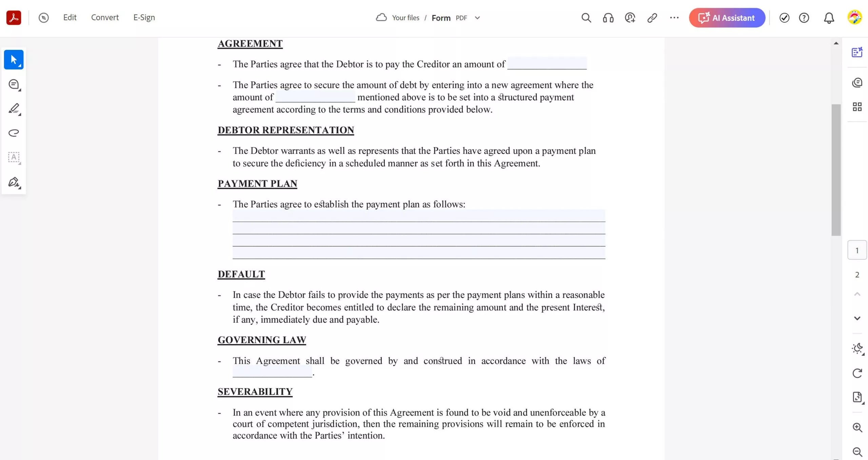Viewport: 868px width, 460px height.
Task: Click the Headphones/Audio icon
Action: (607, 17)
